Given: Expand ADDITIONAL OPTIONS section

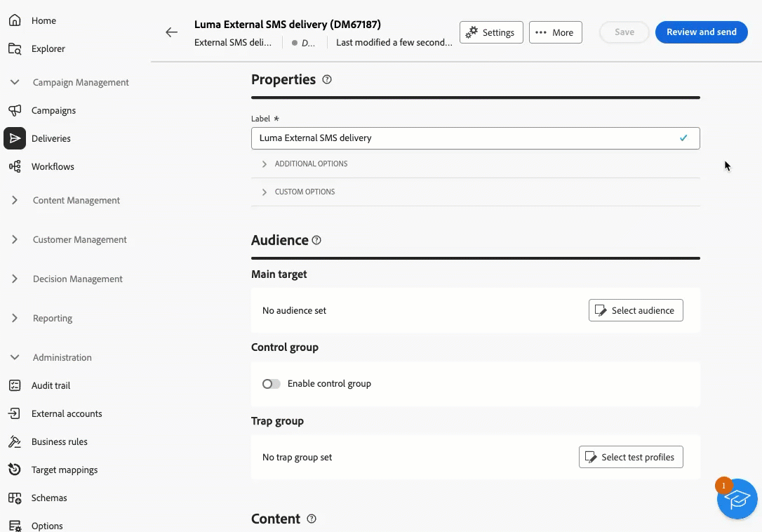Looking at the screenshot, I should coord(311,164).
